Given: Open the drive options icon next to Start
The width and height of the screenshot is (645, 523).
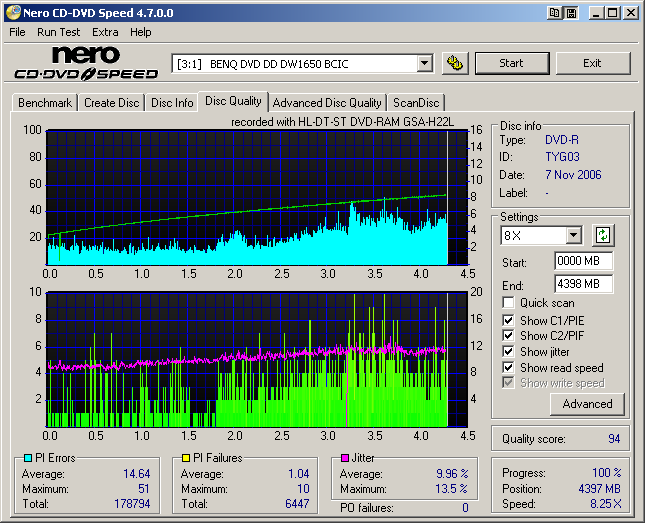Looking at the screenshot, I should [455, 63].
